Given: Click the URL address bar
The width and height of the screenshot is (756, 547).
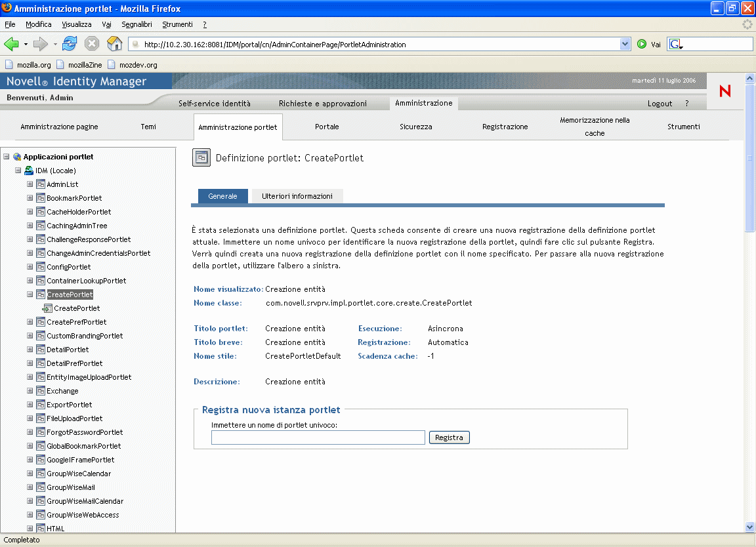Looking at the screenshot, I should [380, 45].
